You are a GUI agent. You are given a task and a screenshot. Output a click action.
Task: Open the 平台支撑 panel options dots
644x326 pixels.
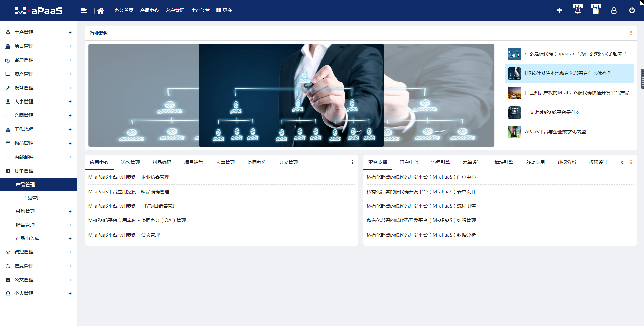631,162
